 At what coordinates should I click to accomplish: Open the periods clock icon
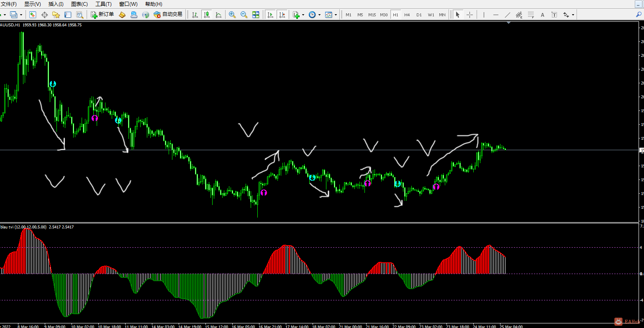click(x=312, y=15)
